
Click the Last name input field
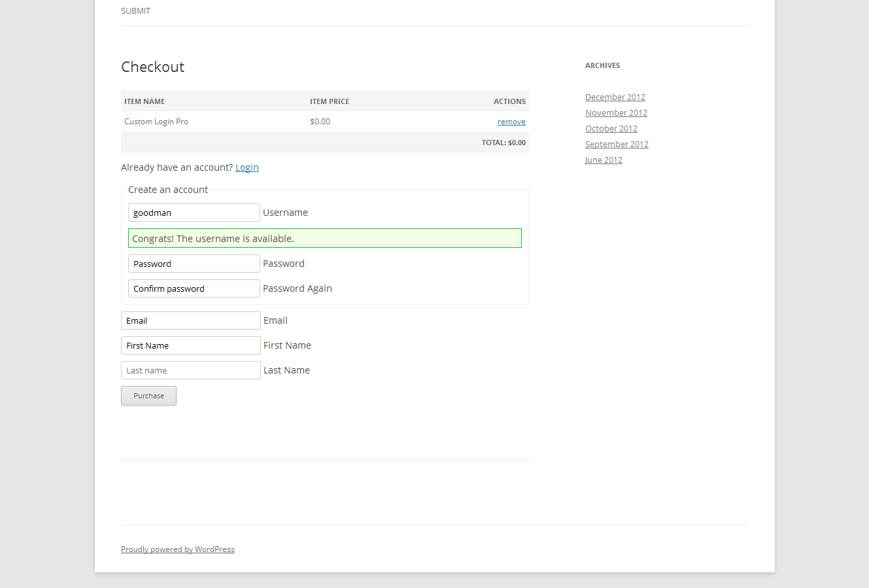click(x=190, y=370)
